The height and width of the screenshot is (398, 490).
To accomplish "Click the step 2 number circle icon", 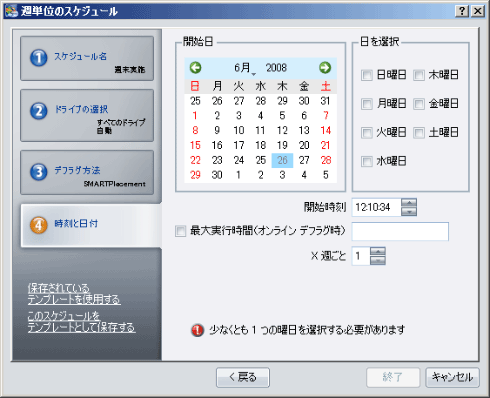I will [x=39, y=111].
